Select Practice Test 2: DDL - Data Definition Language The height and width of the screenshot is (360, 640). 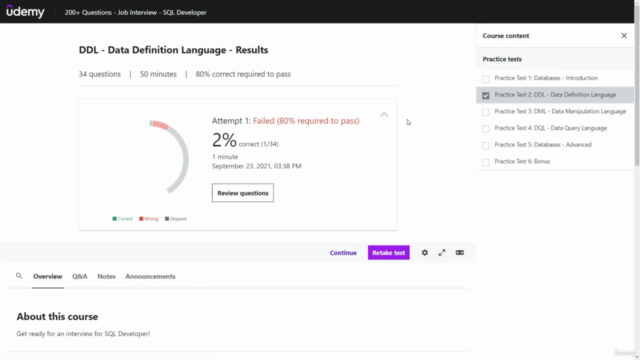point(555,94)
